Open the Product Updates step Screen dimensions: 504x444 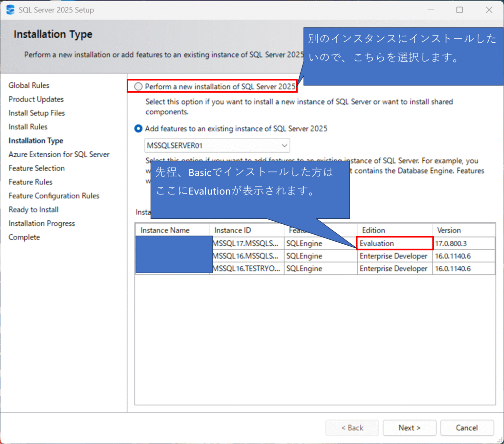(x=36, y=99)
